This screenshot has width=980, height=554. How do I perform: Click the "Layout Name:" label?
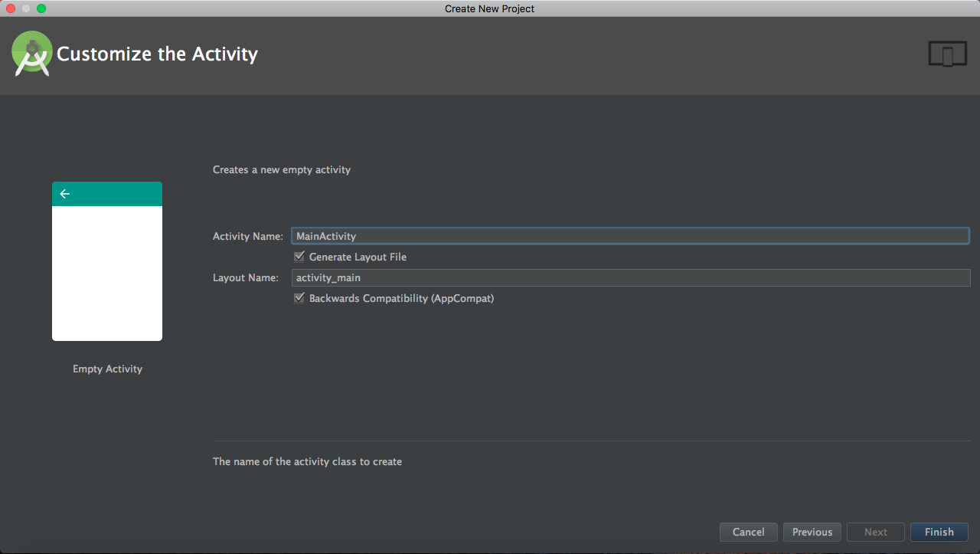coord(246,277)
